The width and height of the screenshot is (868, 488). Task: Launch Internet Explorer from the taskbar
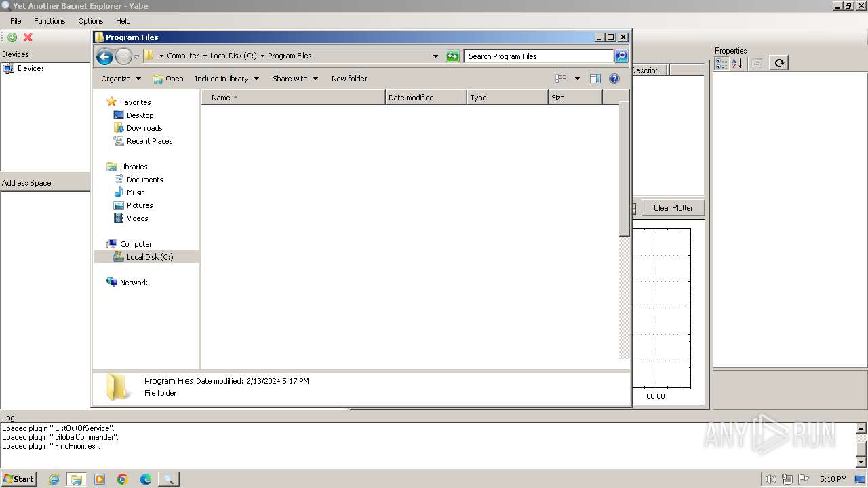pos(54,479)
